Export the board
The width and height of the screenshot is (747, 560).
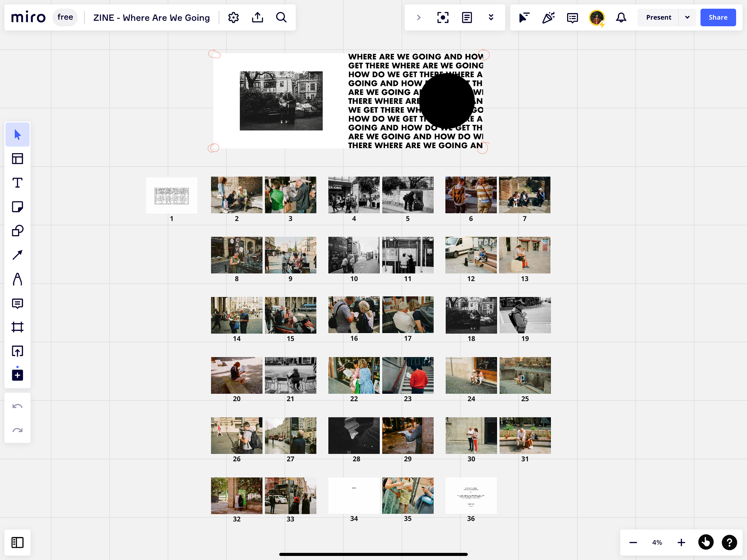(257, 17)
